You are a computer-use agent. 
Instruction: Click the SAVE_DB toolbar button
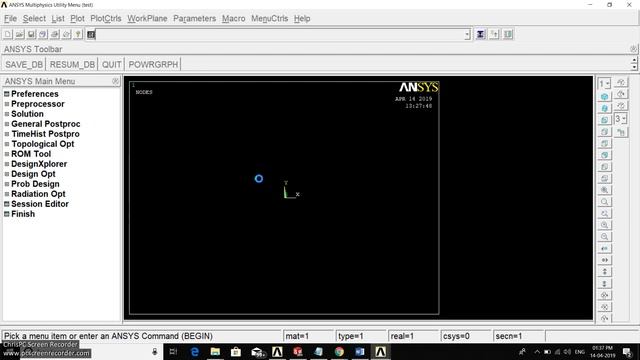pos(24,64)
